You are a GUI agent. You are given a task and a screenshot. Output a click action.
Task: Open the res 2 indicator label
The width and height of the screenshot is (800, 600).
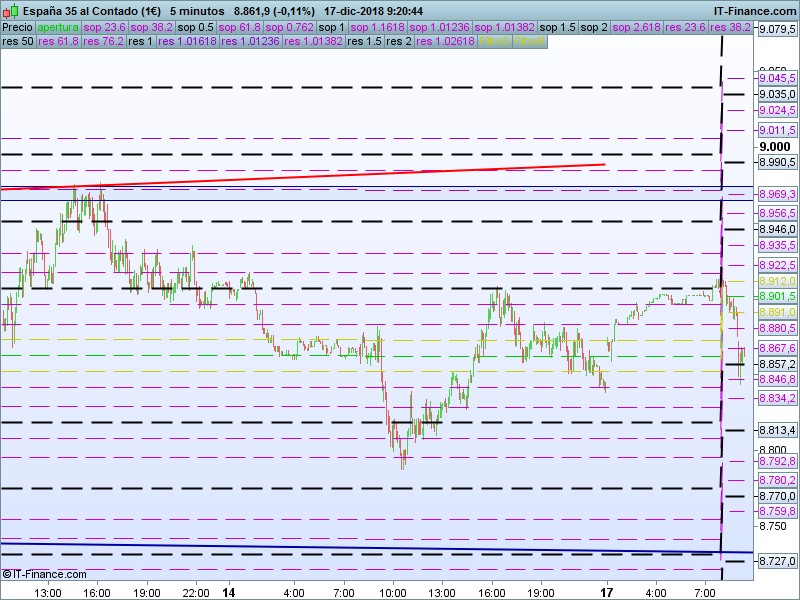399,41
